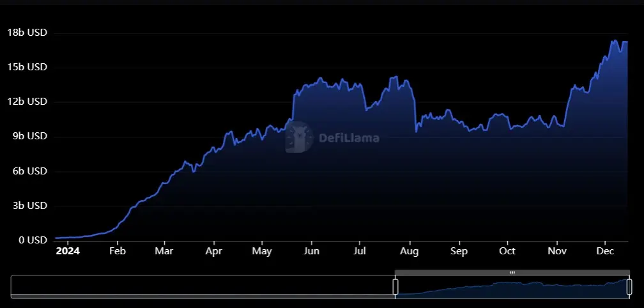Click the right handle of range slider
Screen dimensions: 644x308
(x=629, y=286)
